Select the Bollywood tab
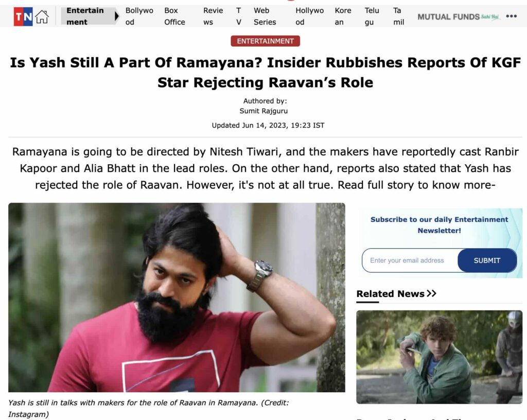Image resolution: width=527 pixels, height=420 pixels. click(x=139, y=16)
